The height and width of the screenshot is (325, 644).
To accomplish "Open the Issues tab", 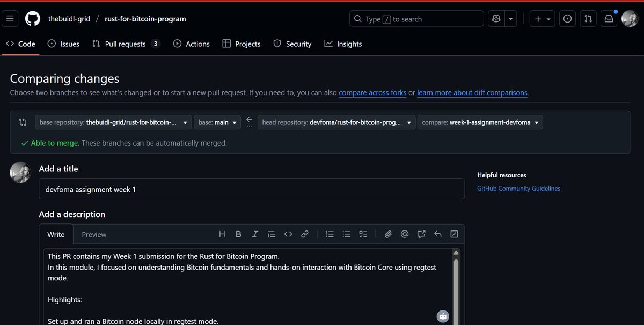I will pos(63,44).
